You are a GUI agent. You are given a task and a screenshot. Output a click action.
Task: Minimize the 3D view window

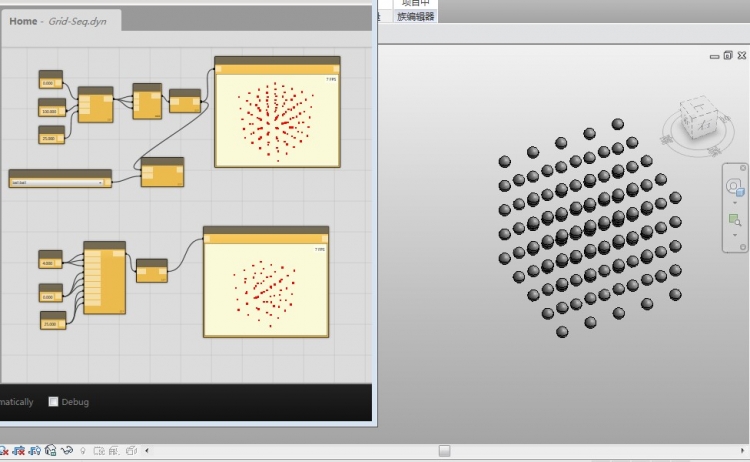point(715,56)
